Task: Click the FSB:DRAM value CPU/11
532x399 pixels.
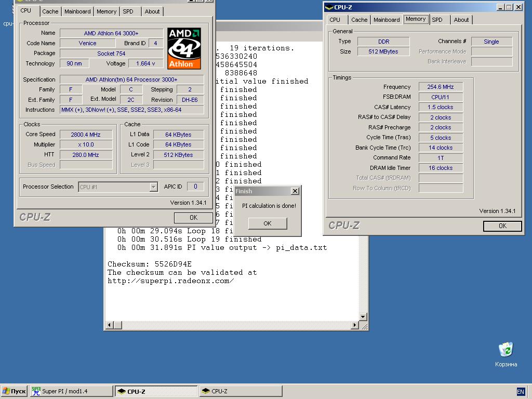Action: tap(441, 97)
